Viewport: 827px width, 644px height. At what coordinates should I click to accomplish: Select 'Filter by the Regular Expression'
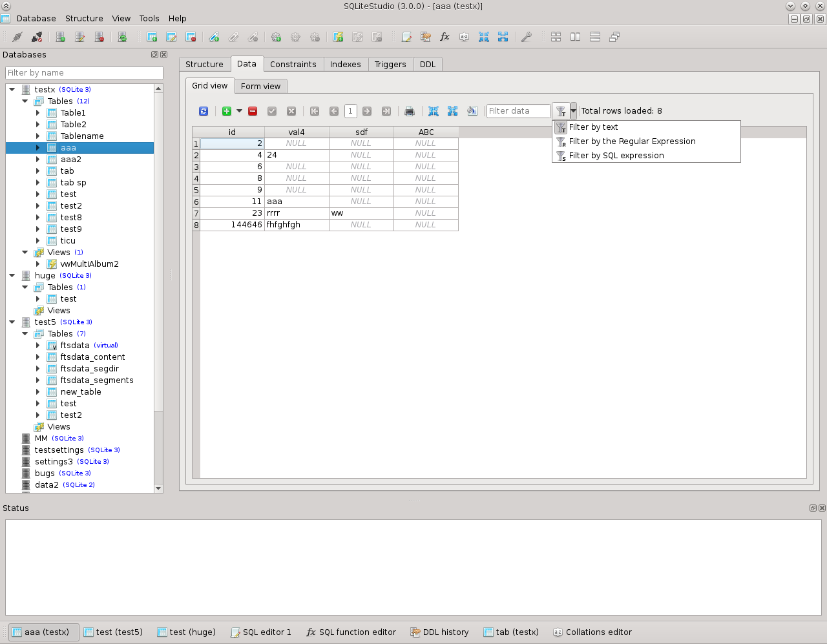click(x=632, y=141)
